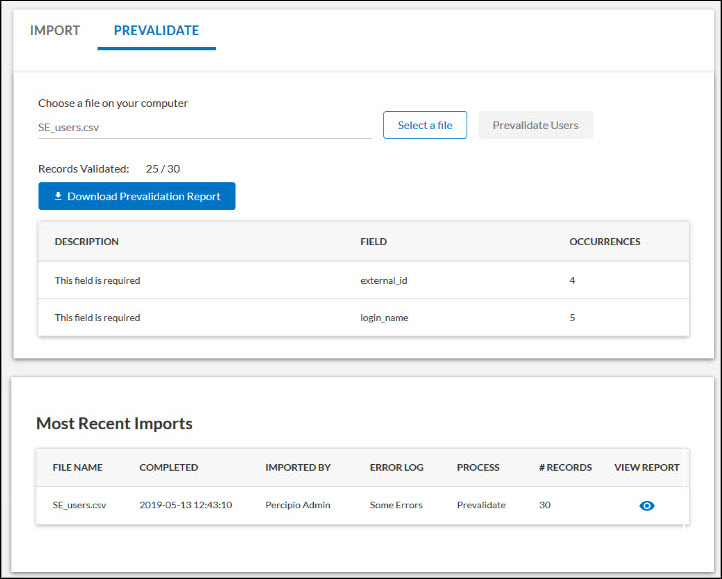Click the FILE NAME column header
722x579 pixels.
77,468
